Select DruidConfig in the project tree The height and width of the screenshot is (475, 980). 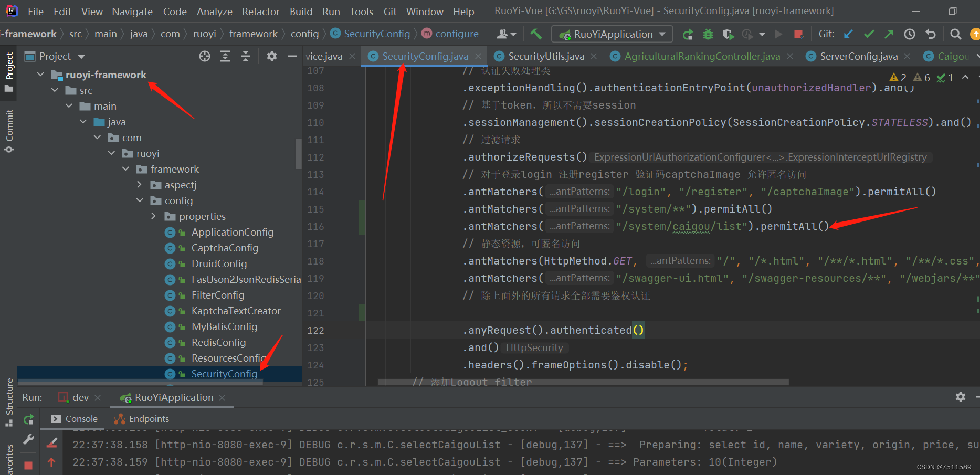click(219, 263)
